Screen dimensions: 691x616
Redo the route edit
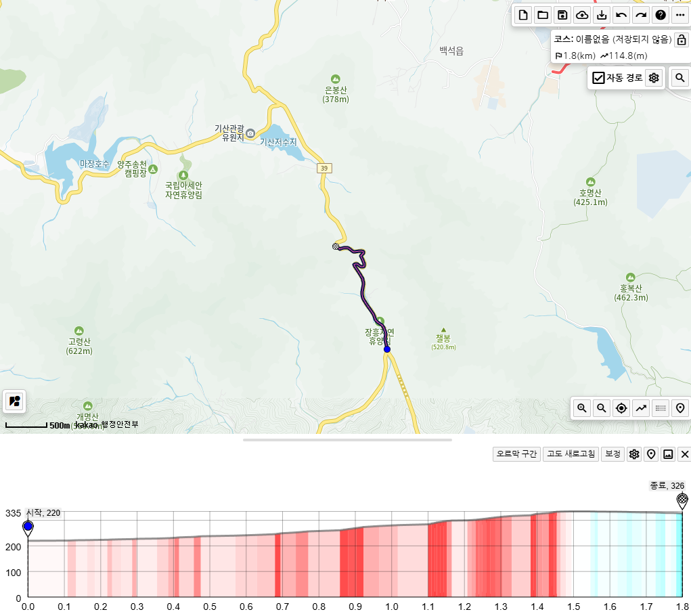(641, 15)
